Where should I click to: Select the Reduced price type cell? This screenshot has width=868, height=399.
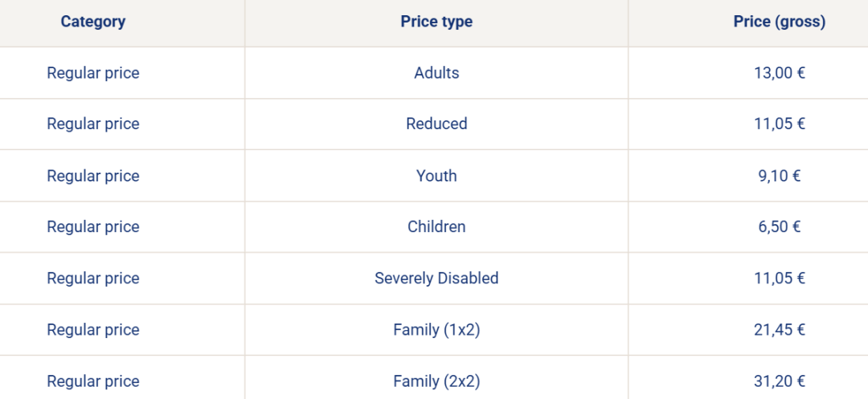point(436,124)
